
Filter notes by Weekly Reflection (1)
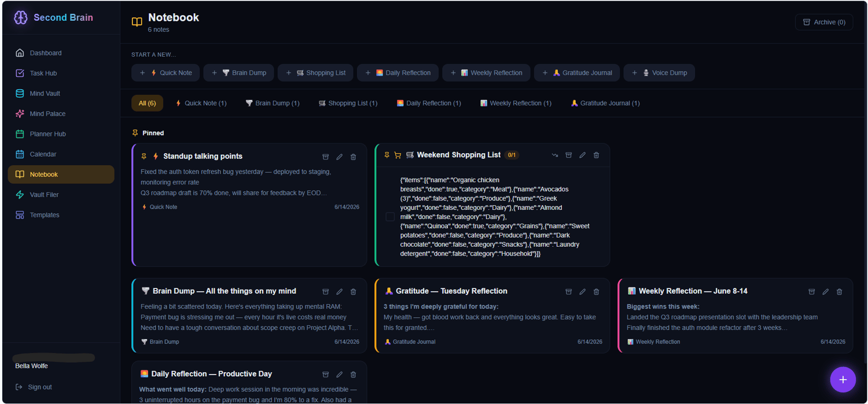click(516, 103)
